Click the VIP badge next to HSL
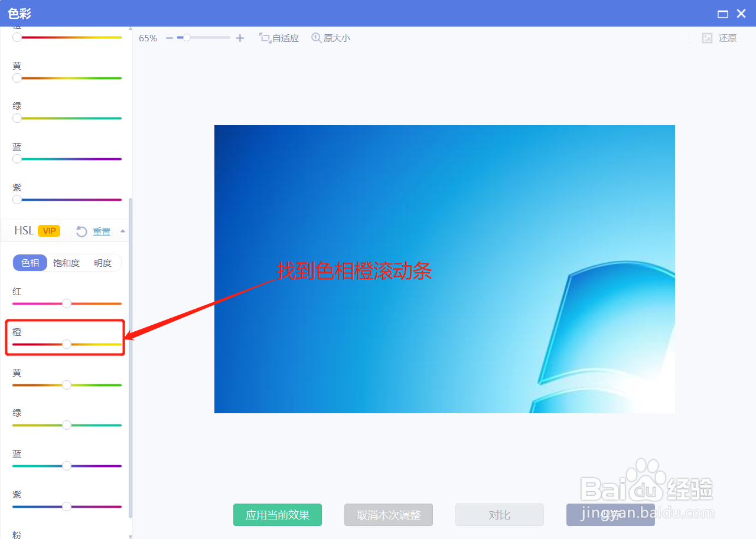 (49, 231)
